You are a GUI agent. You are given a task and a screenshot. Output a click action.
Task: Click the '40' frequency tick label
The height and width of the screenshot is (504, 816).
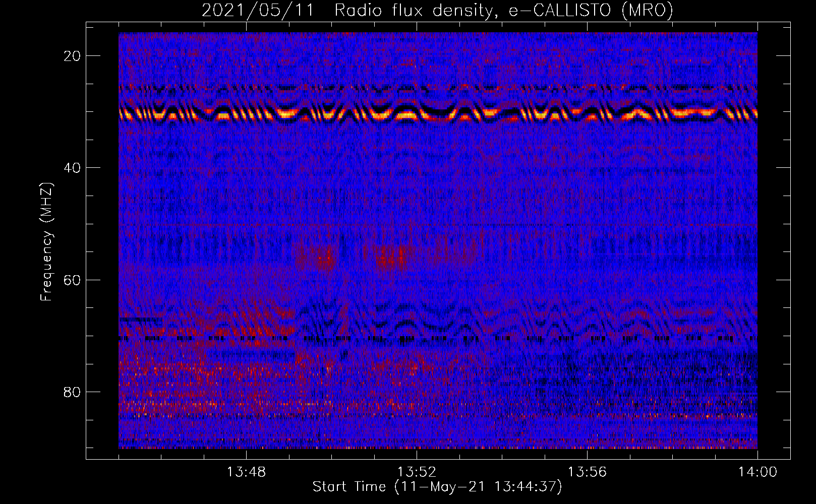pos(73,168)
